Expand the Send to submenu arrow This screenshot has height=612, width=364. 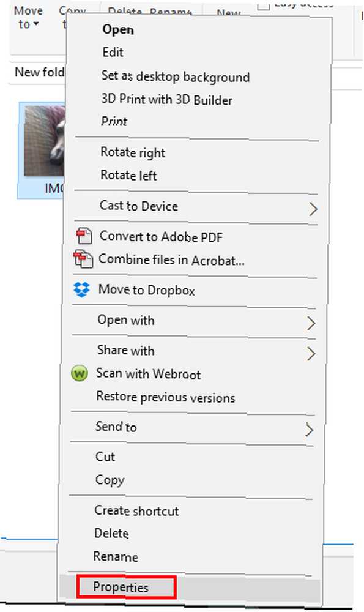(x=309, y=430)
